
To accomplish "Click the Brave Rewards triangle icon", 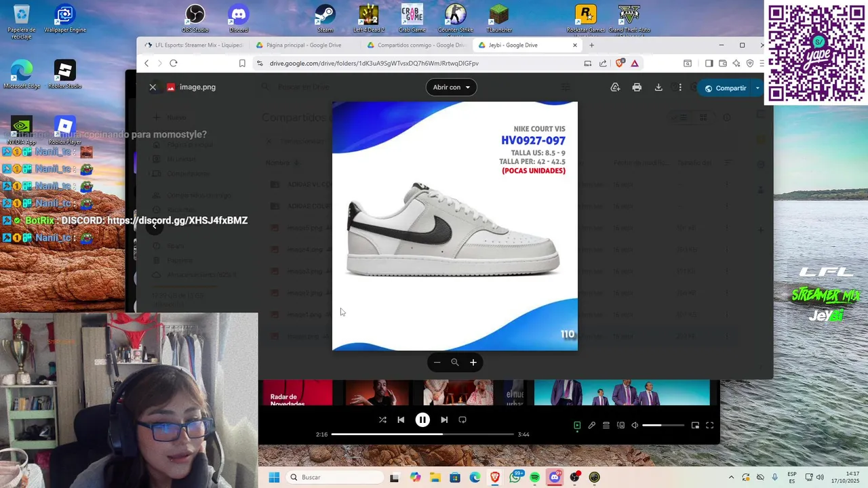I will [635, 63].
